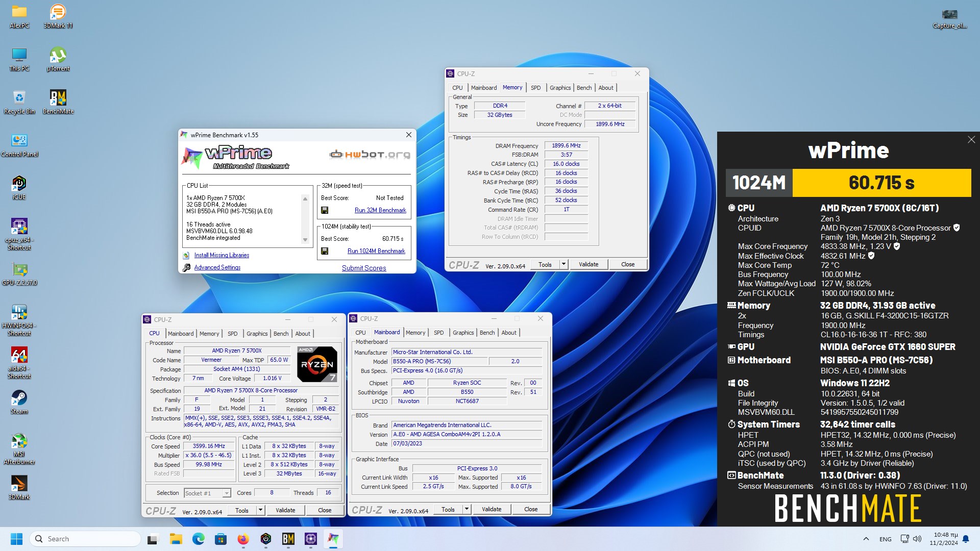This screenshot has width=980, height=551.
Task: Switch to BenchMate on the taskbar
Action: [288, 539]
